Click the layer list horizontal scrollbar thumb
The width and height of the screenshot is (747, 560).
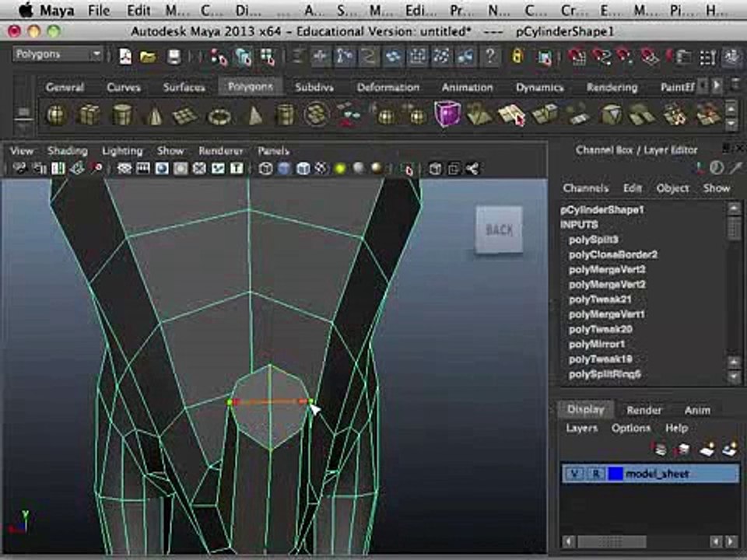pyautogui.click(x=612, y=541)
